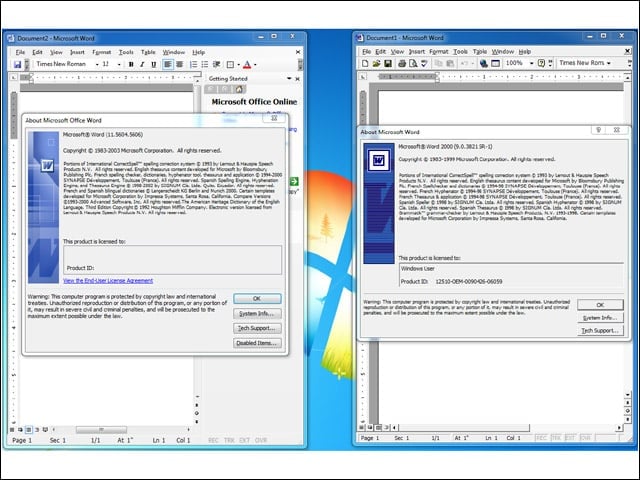Click Undo icon in Document1 toolbar

pyautogui.click(x=464, y=63)
